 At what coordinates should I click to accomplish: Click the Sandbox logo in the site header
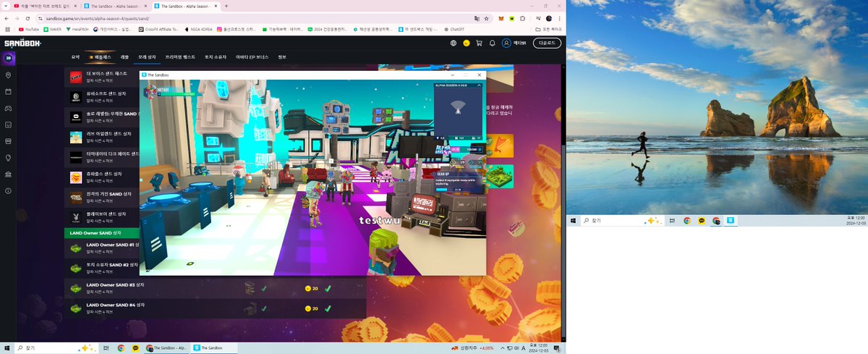click(23, 43)
